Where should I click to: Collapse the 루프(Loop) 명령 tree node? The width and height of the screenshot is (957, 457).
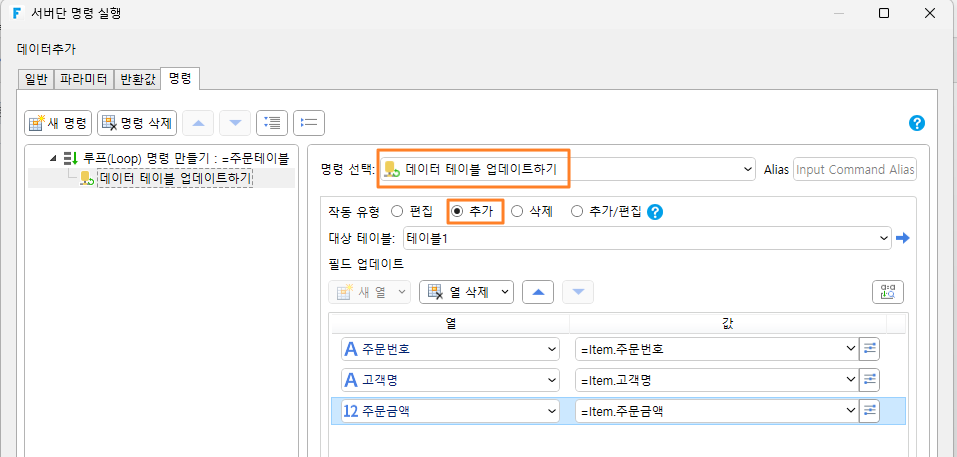[x=53, y=159]
